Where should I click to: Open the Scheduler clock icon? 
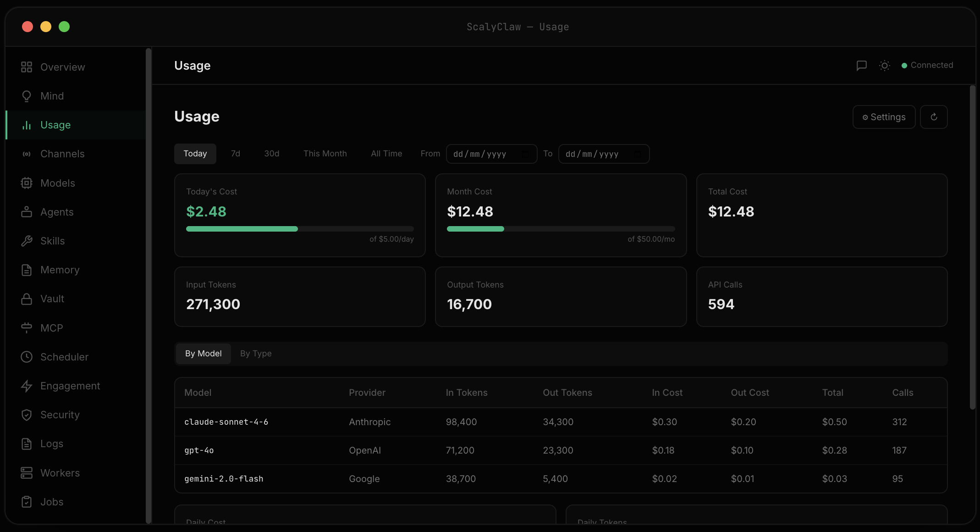27,357
